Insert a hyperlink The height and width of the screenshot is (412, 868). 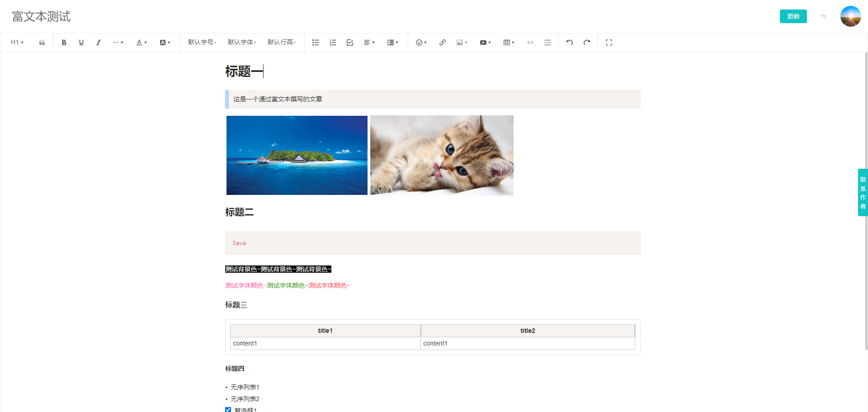pos(442,43)
